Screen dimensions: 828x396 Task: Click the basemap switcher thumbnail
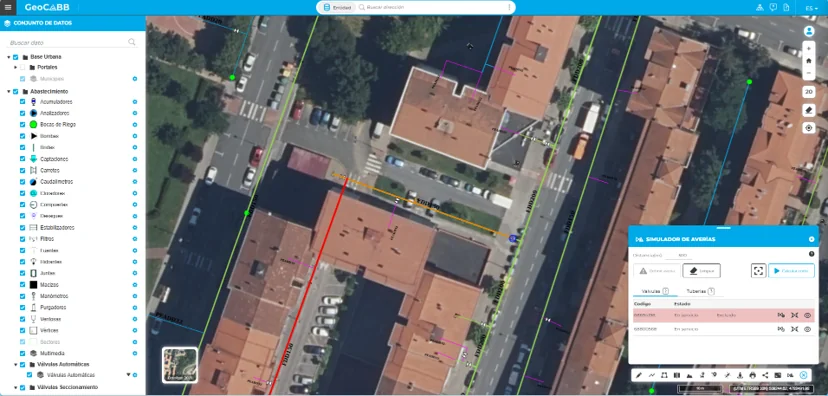coord(180,365)
